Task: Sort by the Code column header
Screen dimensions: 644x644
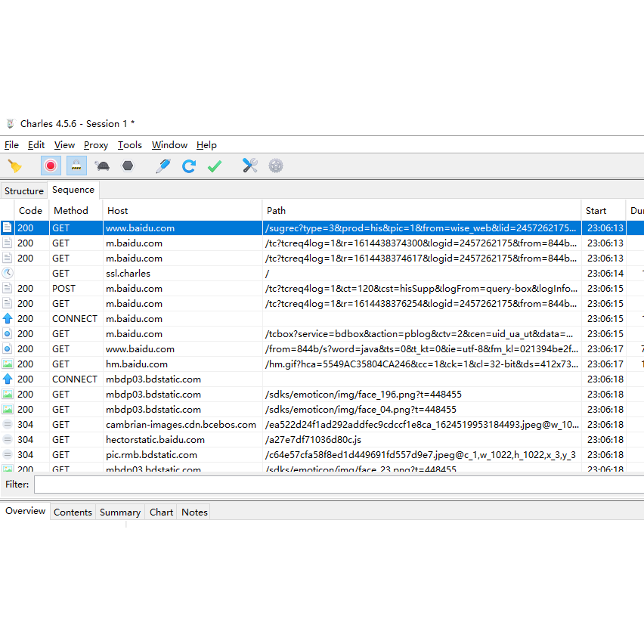Action: click(32, 211)
